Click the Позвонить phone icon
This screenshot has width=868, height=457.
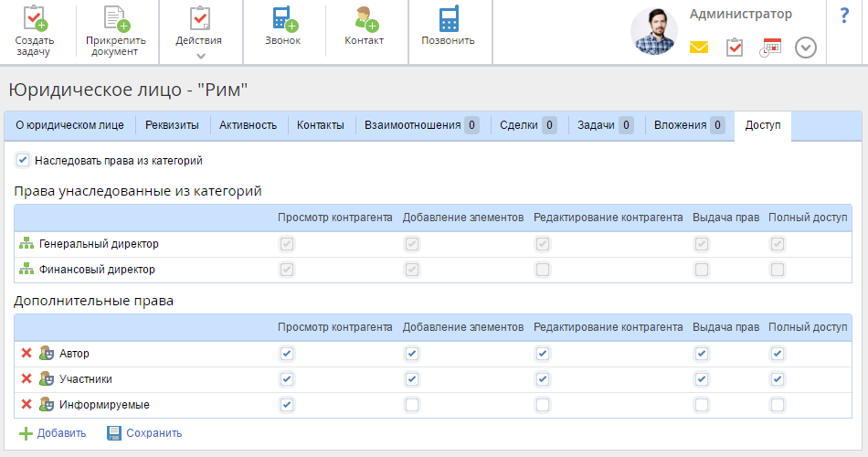tap(448, 19)
